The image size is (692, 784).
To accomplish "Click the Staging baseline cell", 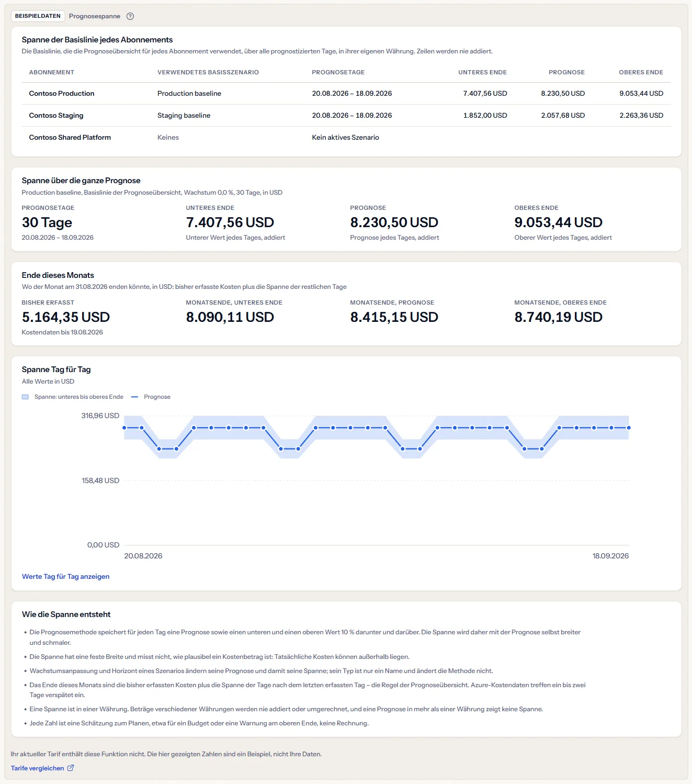I will (x=184, y=115).
